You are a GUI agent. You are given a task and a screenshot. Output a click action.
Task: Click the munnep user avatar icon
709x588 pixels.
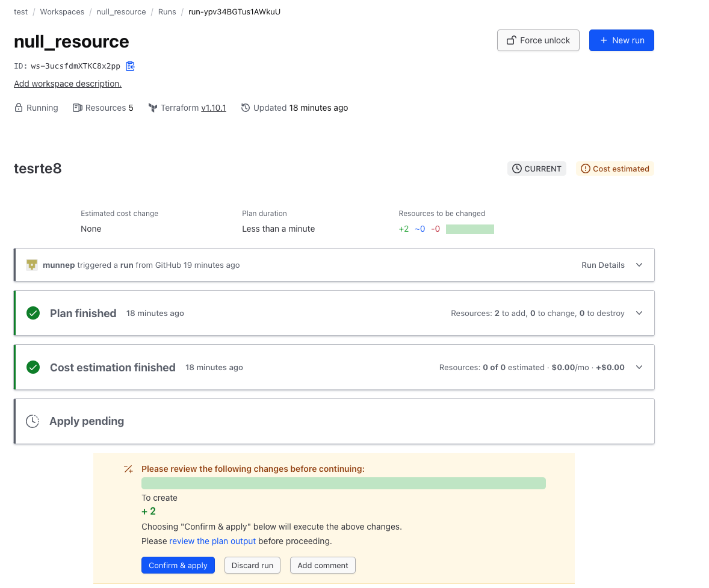33,265
